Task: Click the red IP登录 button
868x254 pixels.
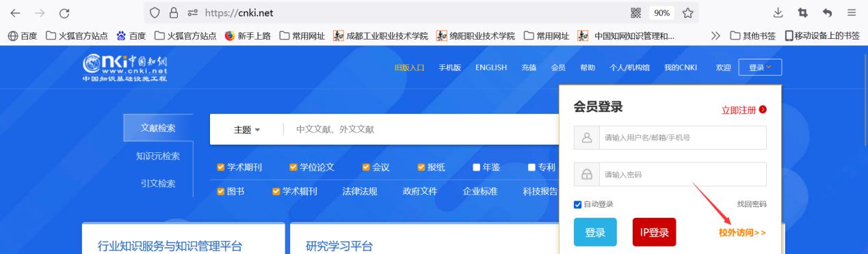Action: click(x=654, y=232)
